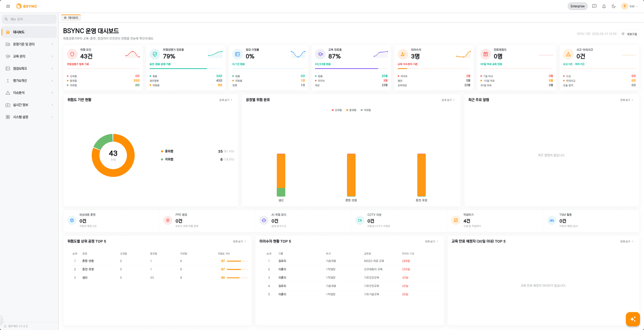Click 혼합·반응 row in risk table

coord(158,261)
